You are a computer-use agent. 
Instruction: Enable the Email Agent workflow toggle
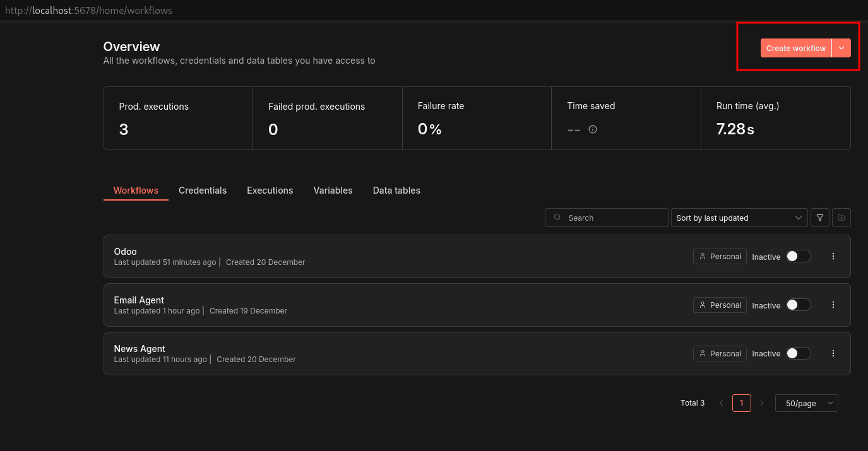click(x=798, y=305)
